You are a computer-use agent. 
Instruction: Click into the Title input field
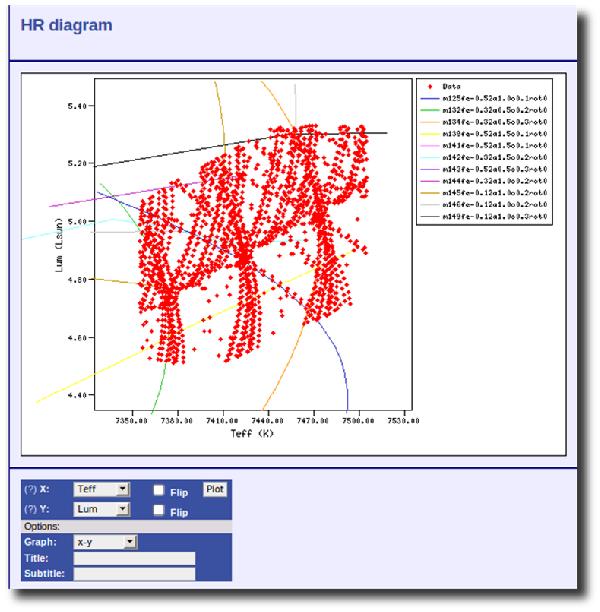[134, 558]
